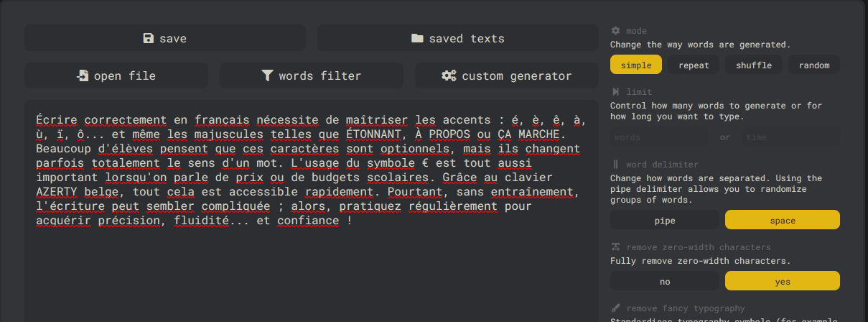Select the repeat mode
This screenshot has width=868, height=322.
(x=694, y=65)
